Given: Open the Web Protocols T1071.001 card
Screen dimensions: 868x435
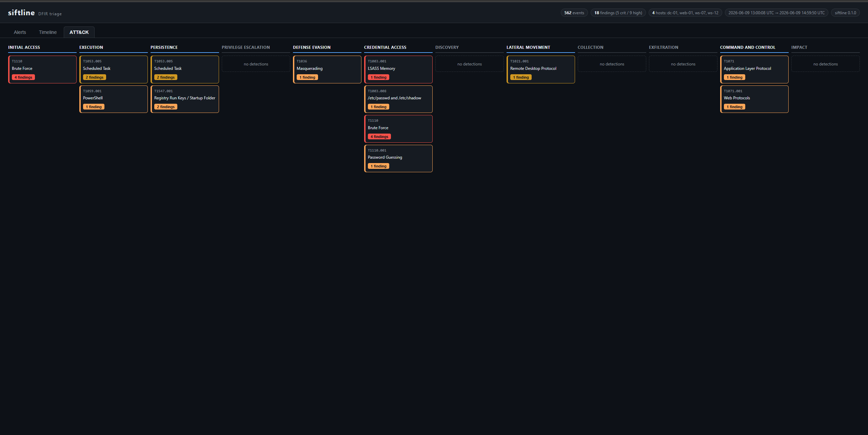Looking at the screenshot, I should 754,99.
